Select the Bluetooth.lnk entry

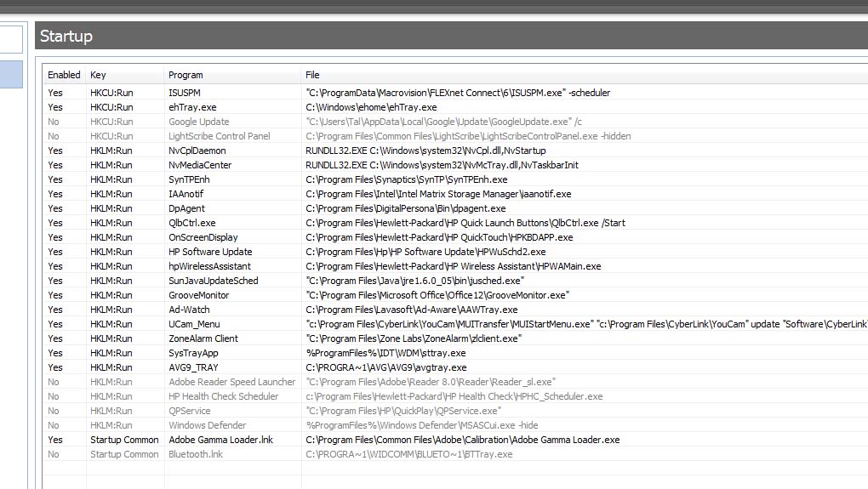(196, 454)
